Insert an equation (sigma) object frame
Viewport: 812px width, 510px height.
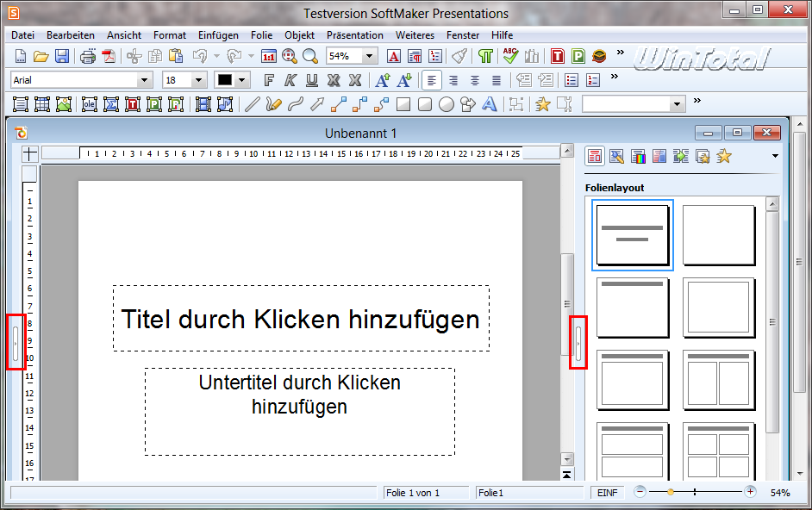[111, 104]
